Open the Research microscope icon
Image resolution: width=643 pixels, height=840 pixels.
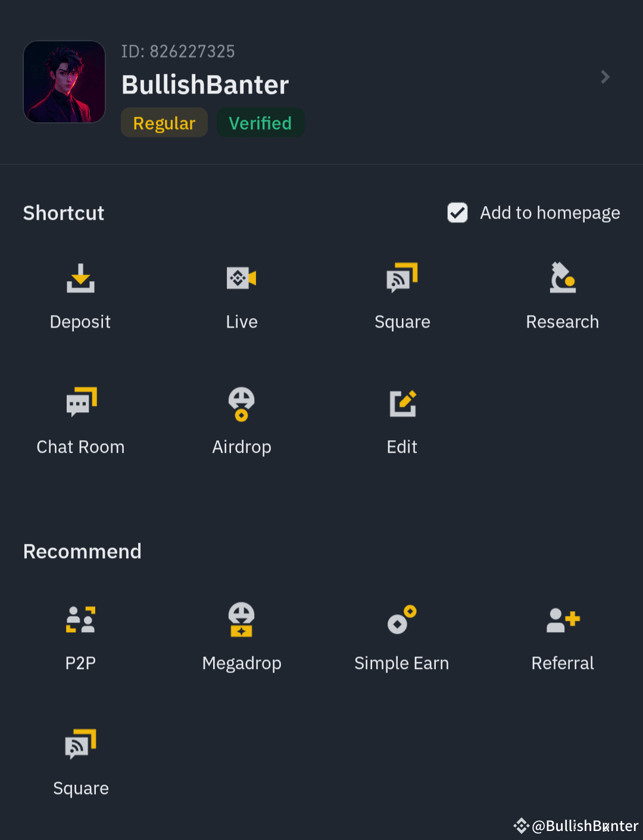pos(563,278)
